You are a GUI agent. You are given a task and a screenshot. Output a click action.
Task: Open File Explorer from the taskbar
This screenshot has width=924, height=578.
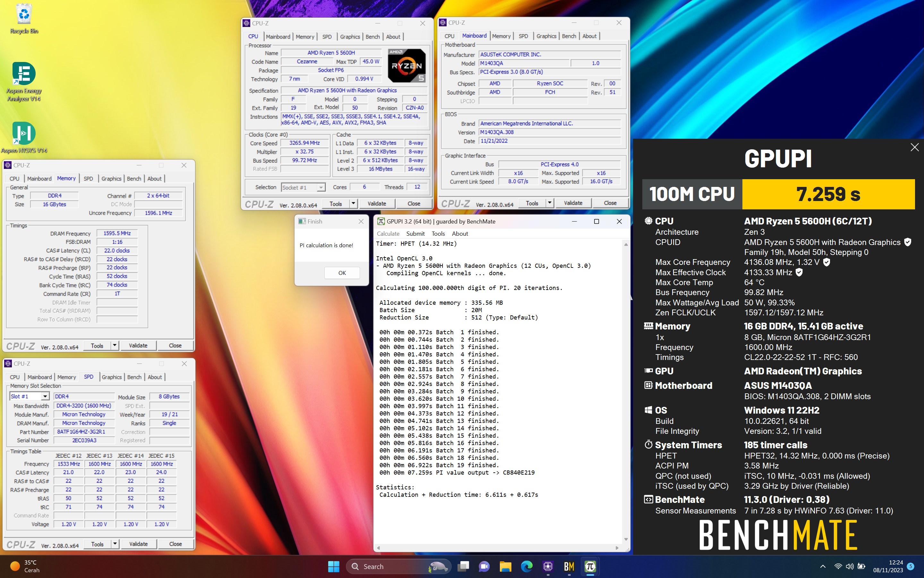[505, 566]
